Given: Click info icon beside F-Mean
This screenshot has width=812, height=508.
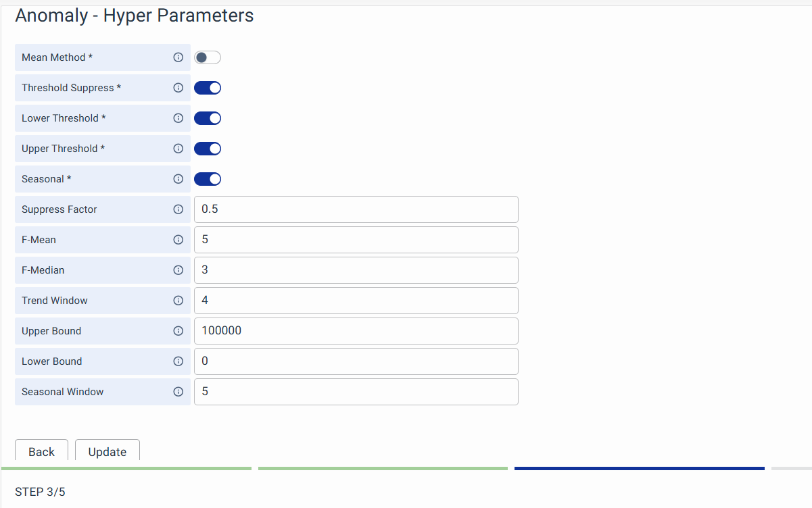Looking at the screenshot, I should 178,240.
